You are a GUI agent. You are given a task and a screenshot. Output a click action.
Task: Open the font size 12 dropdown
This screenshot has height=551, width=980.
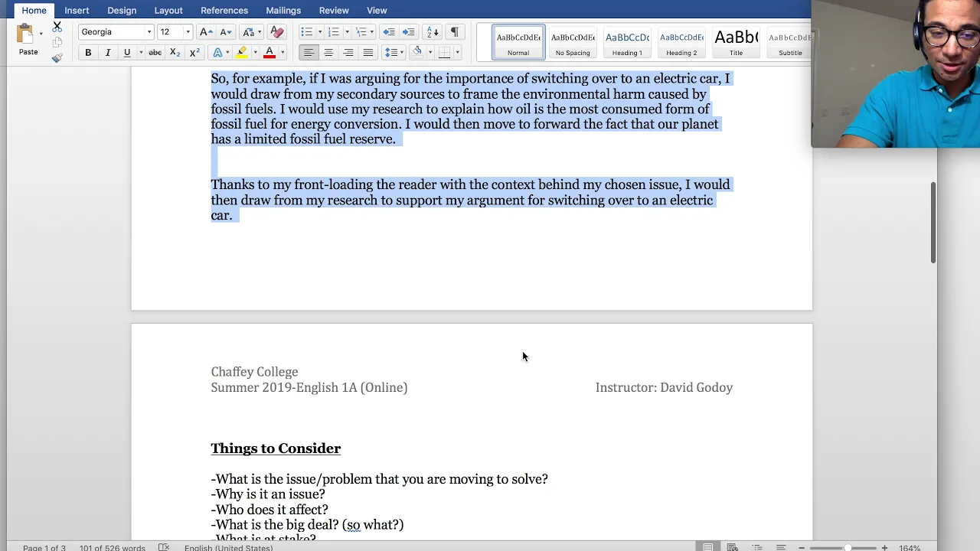point(188,32)
